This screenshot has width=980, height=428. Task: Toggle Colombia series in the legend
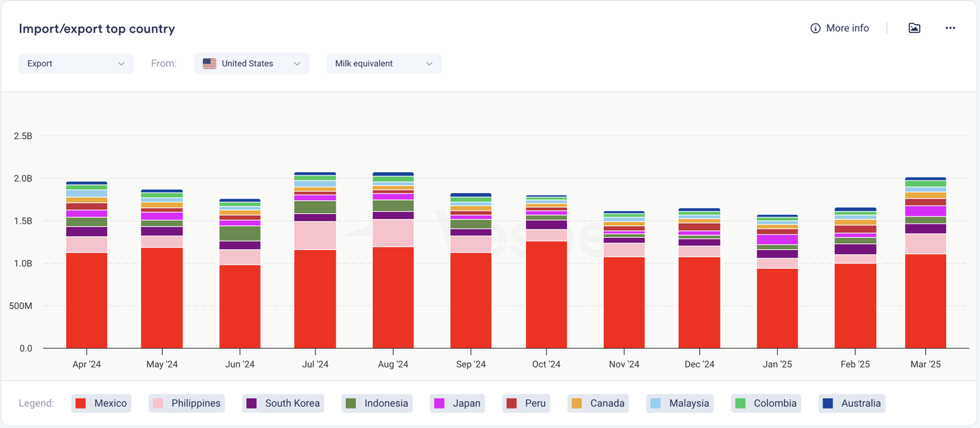click(766, 403)
